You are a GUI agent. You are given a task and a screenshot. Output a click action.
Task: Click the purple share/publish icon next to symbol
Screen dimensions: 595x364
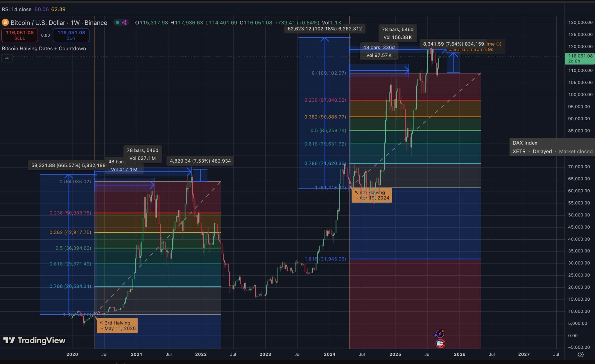point(124,22)
